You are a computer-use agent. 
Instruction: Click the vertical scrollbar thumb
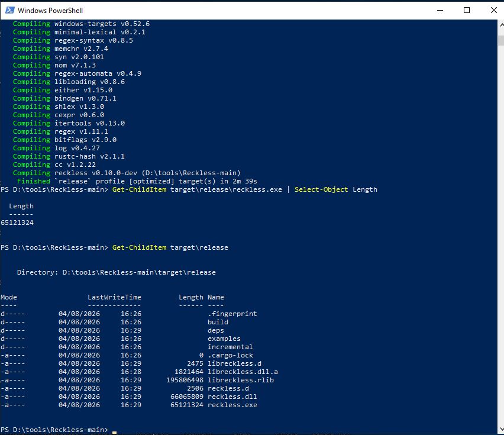coord(501,40)
